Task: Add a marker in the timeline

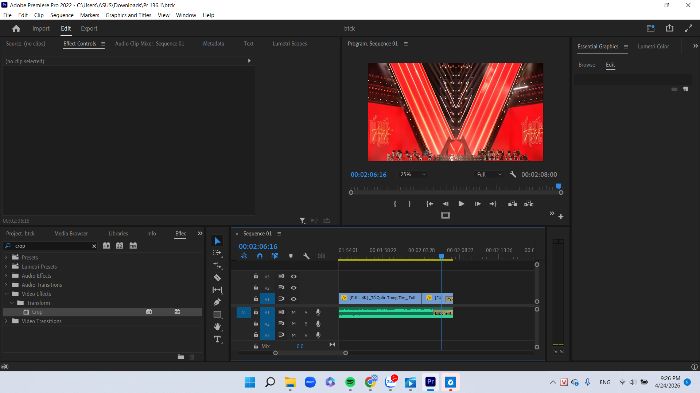Action: [x=291, y=256]
